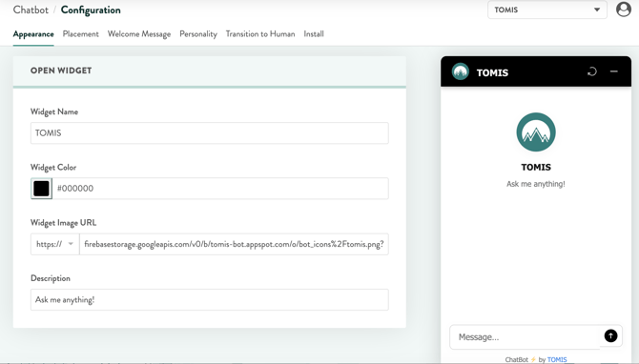Image resolution: width=639 pixels, height=364 pixels.
Task: Click the Widget Color label
Action: (x=53, y=168)
